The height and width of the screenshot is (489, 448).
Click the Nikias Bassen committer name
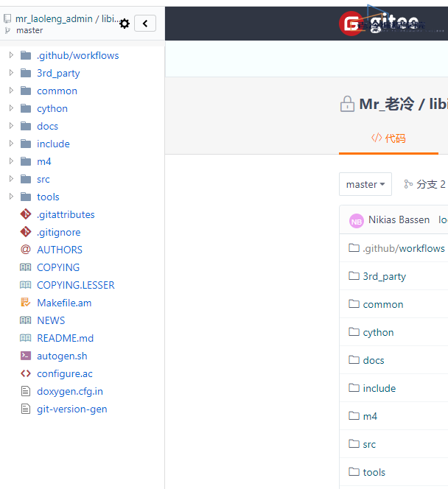point(399,220)
